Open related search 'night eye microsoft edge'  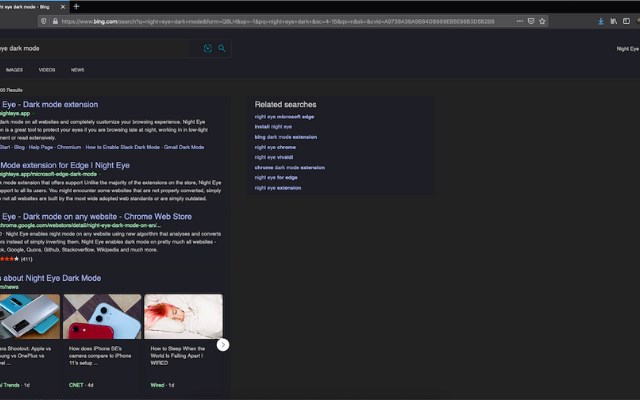[x=284, y=117]
